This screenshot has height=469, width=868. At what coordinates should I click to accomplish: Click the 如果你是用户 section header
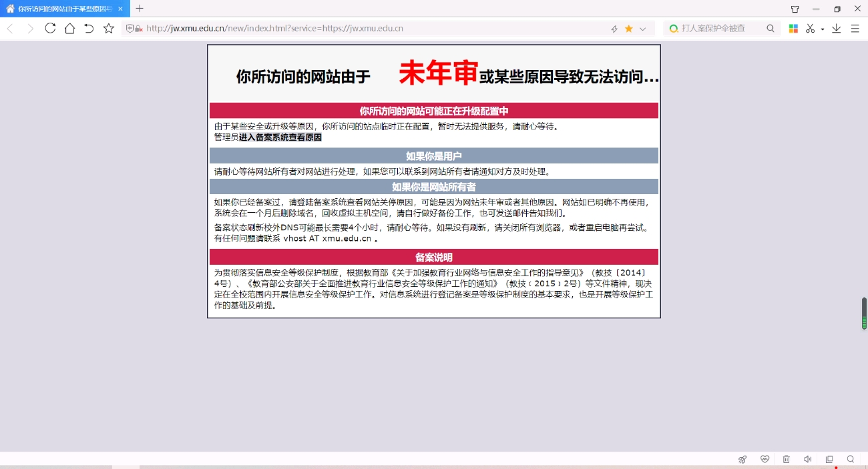pyautogui.click(x=434, y=156)
